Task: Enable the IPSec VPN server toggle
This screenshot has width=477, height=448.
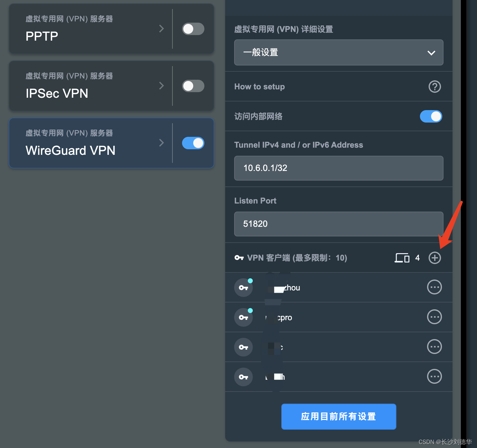Action: point(193,86)
